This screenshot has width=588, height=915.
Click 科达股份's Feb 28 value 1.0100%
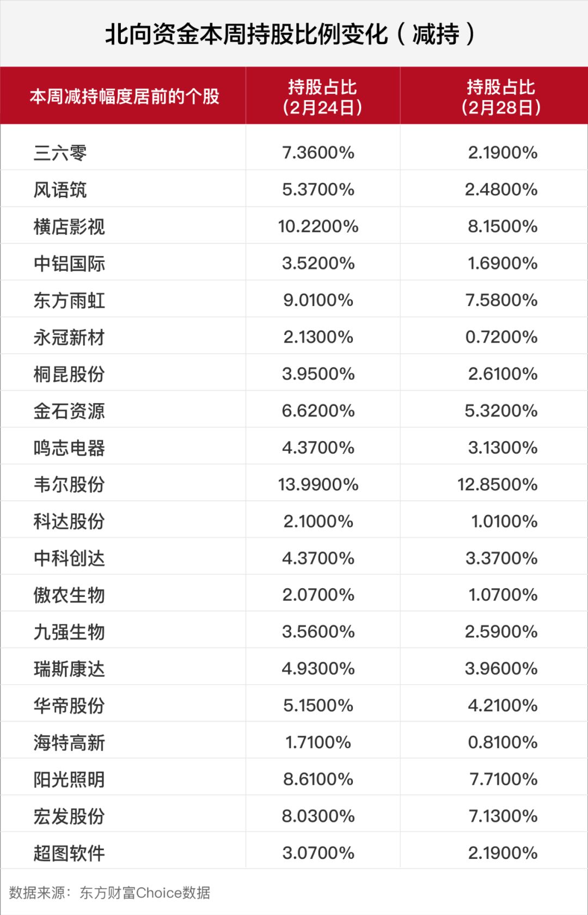(504, 521)
